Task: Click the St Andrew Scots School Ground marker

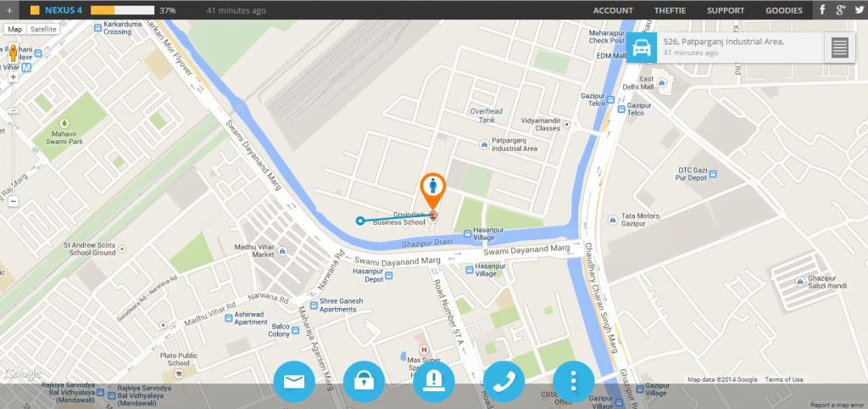Action: 122,249
